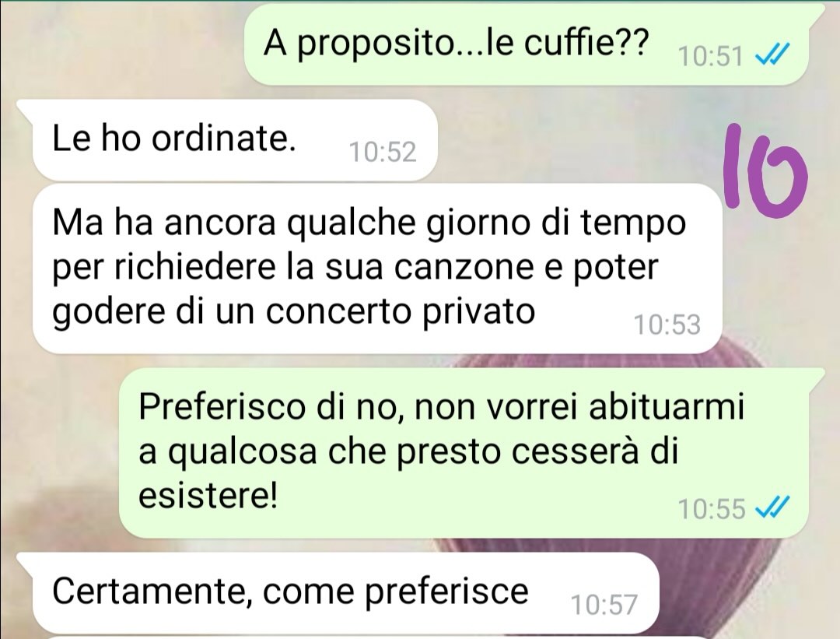Viewport: 840px width, 639px height.
Task: Tap the message about 'concerto privato'
Action: pyautogui.click(x=377, y=268)
